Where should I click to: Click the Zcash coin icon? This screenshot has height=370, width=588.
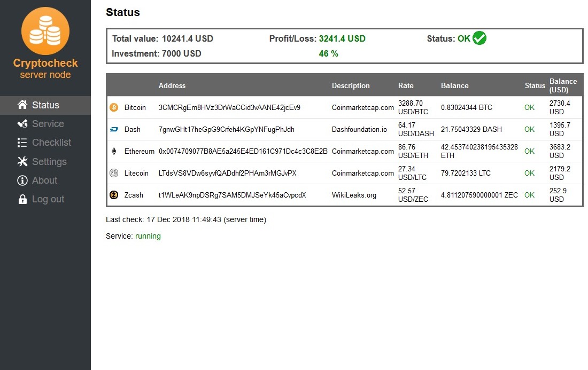pos(114,195)
